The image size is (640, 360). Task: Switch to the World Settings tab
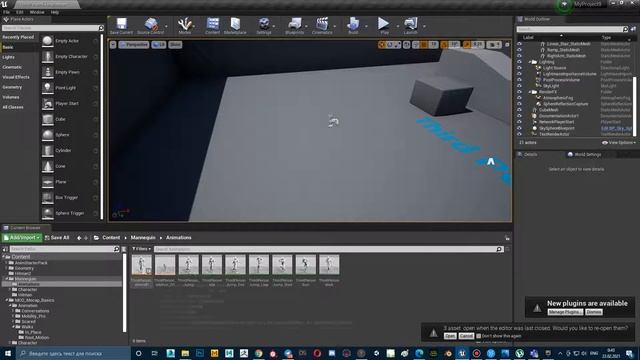click(584, 154)
